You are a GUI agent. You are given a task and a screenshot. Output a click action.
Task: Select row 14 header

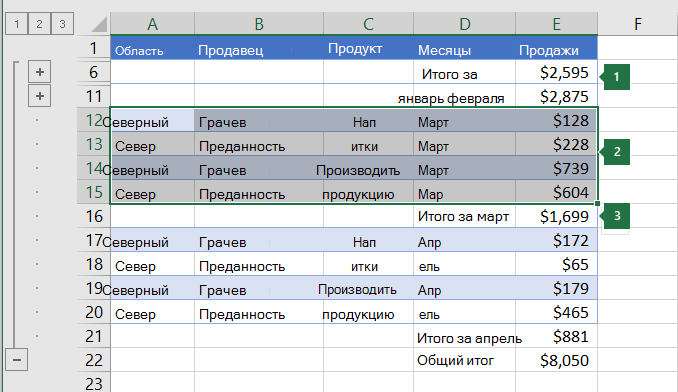(x=94, y=168)
